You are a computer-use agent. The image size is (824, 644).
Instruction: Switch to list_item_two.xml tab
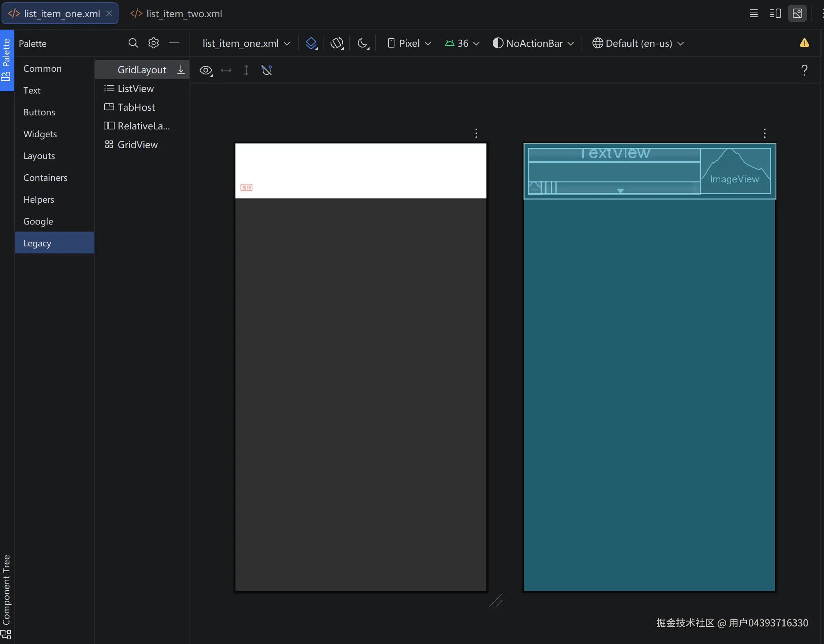177,14
